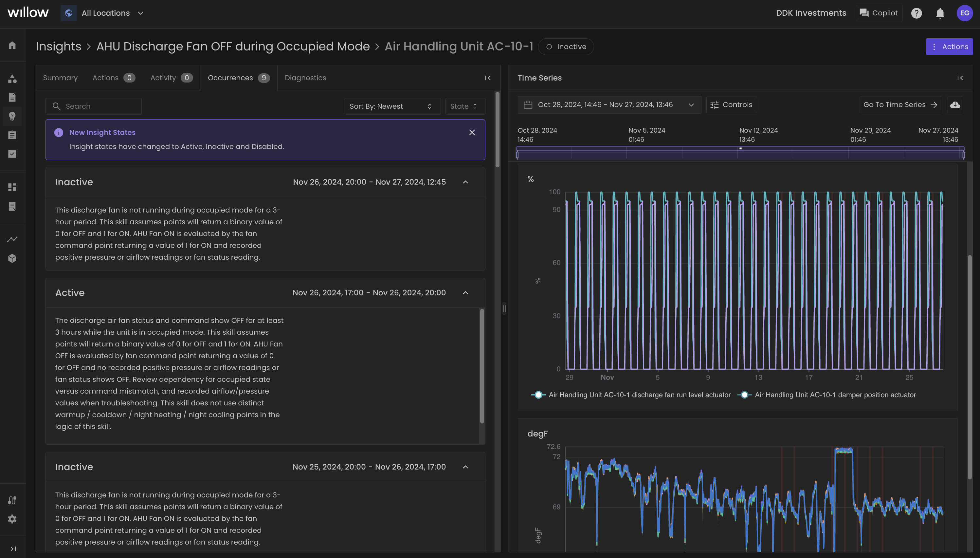
Task: Collapse the Active occurrence card chevron
Action: [466, 292]
